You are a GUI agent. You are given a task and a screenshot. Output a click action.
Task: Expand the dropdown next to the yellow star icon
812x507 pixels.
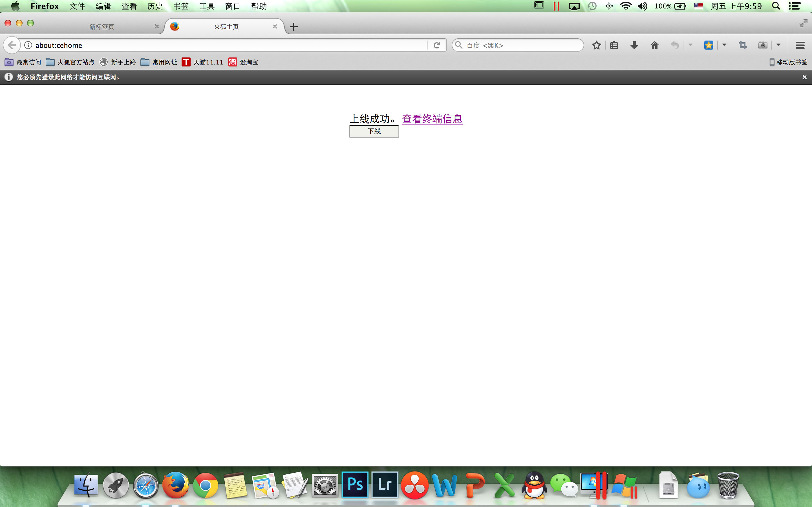point(724,45)
